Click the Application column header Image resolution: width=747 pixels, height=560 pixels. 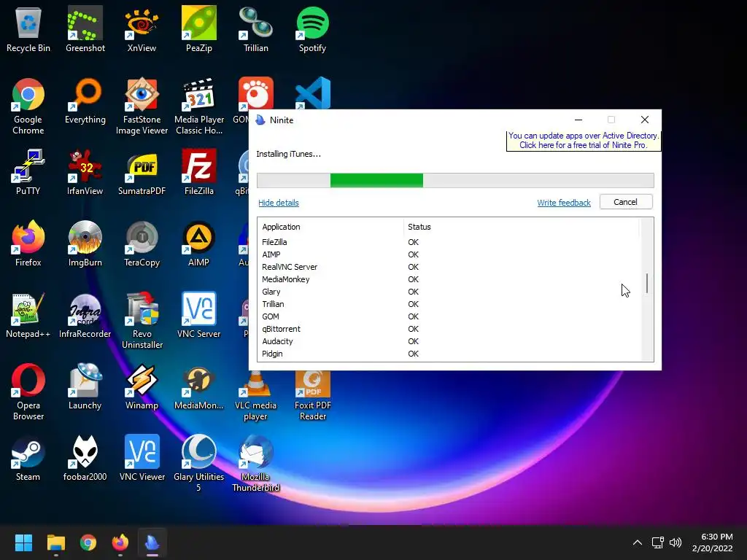click(330, 227)
